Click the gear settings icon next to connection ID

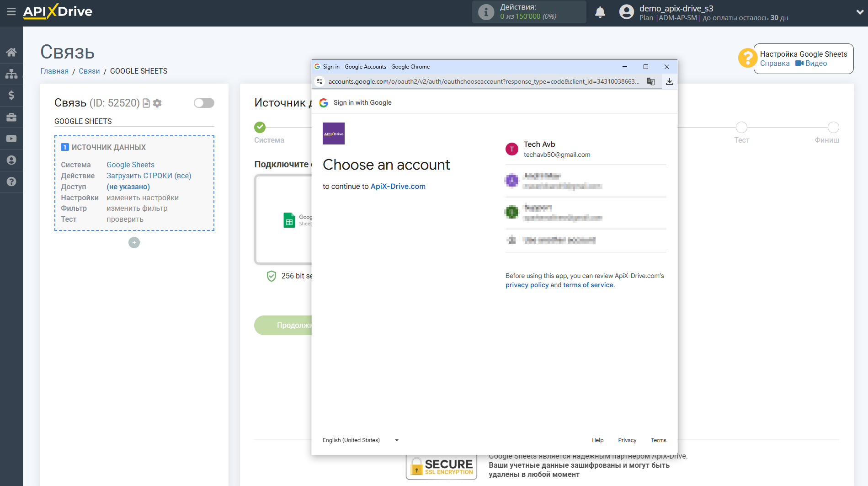pyautogui.click(x=157, y=103)
